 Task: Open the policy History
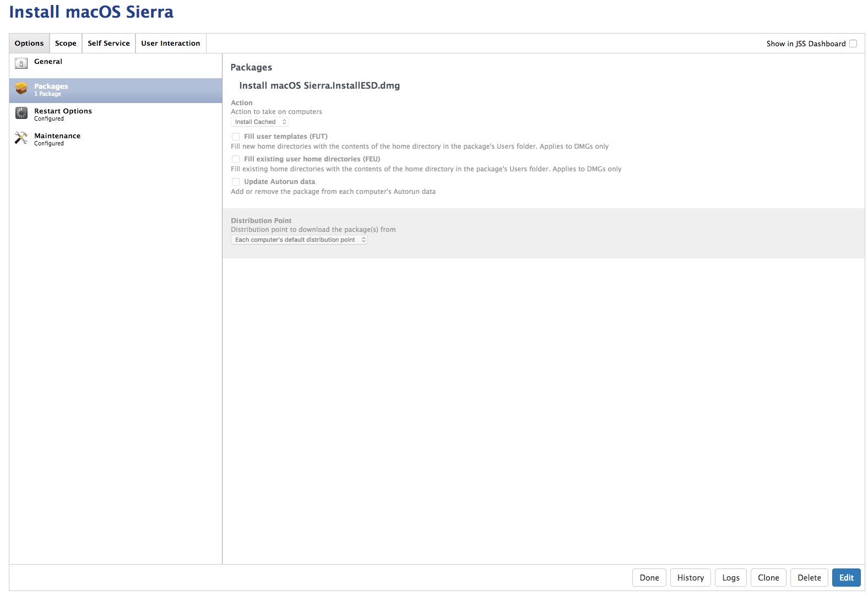(691, 578)
